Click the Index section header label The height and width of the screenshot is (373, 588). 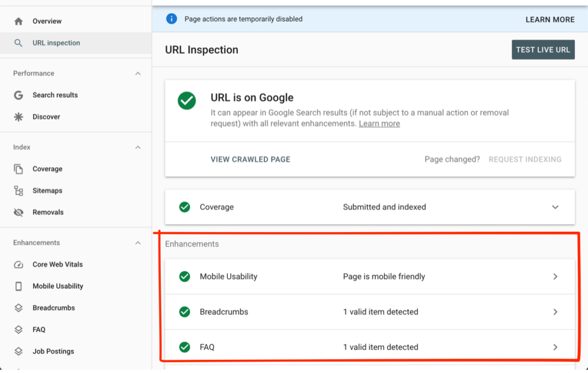22,148
